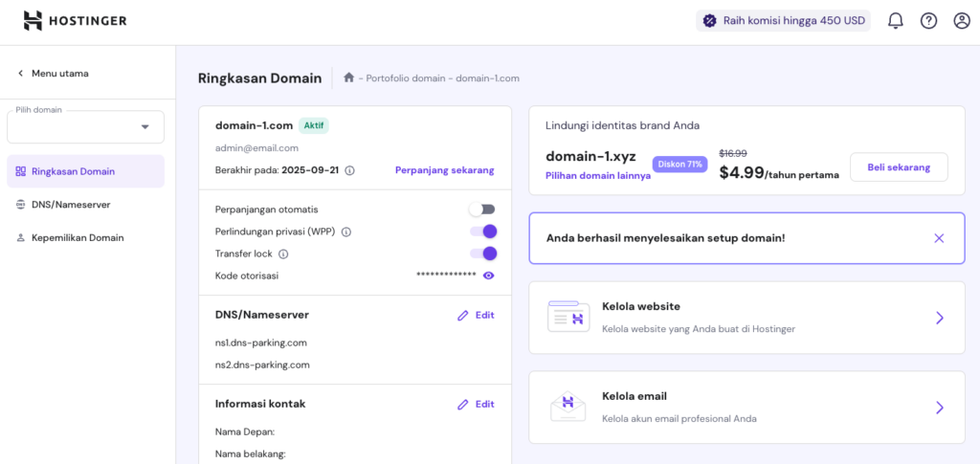Select Kepemilikan Domain in sidebar

click(85, 238)
